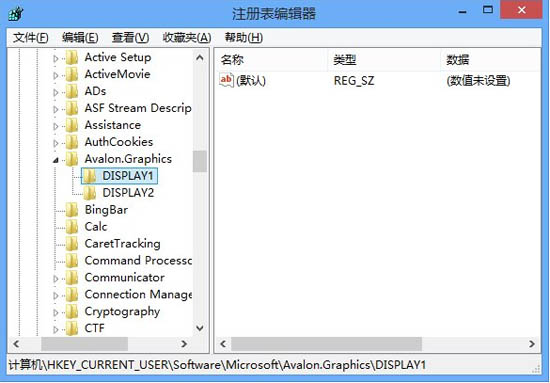Expand the ASF Stream Descrip key
Screen dimensions: 550x383
pyautogui.click(x=55, y=109)
